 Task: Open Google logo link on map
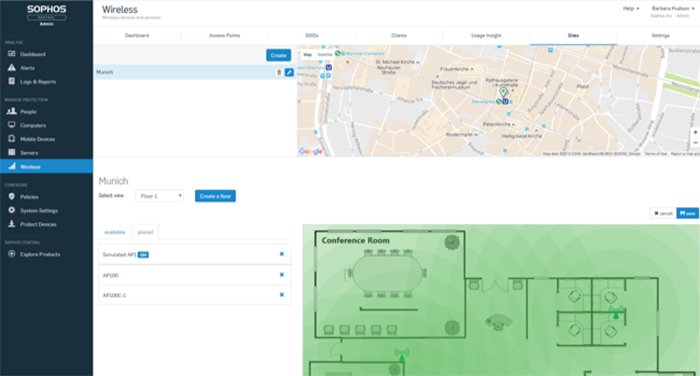tap(310, 152)
